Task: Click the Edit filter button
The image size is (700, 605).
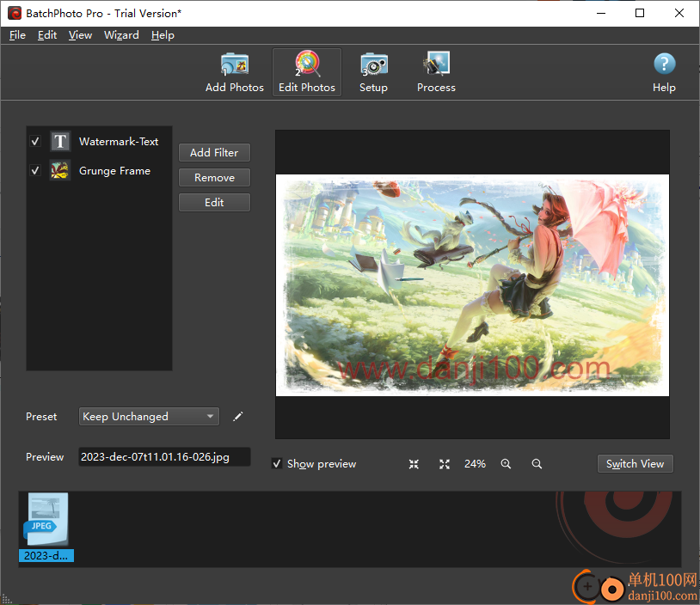Action: [214, 203]
